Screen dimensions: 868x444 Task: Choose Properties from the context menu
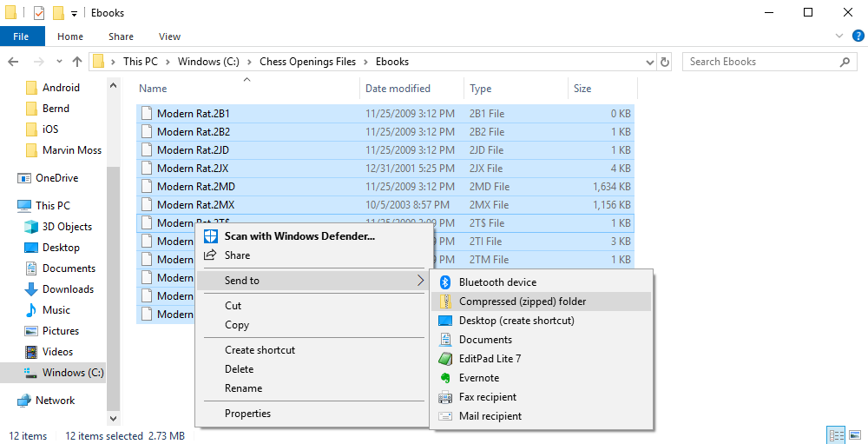tap(247, 414)
